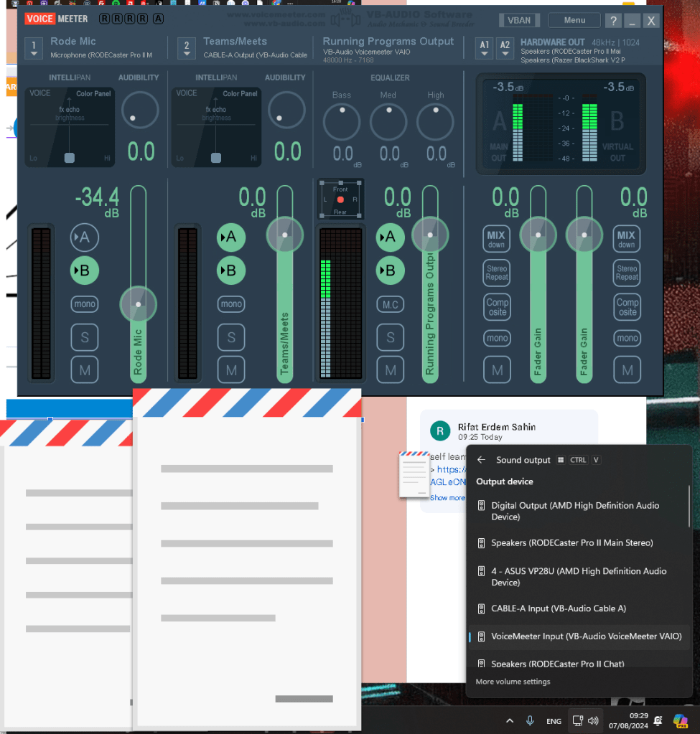Mute bus A output

(x=497, y=370)
